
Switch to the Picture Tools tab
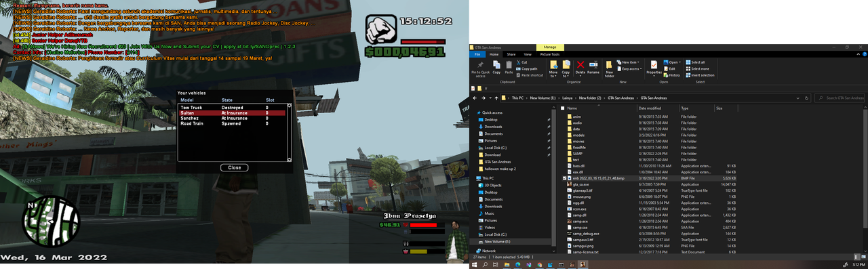coord(550,54)
